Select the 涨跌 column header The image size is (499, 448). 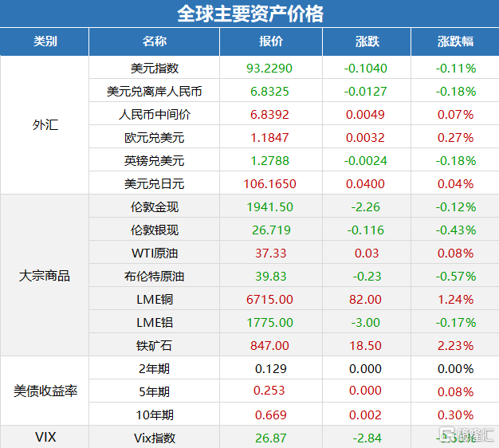tap(367, 41)
